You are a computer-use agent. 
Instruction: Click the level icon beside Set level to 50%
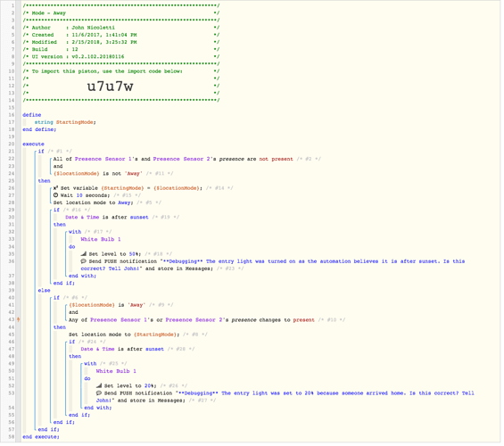pos(83,255)
